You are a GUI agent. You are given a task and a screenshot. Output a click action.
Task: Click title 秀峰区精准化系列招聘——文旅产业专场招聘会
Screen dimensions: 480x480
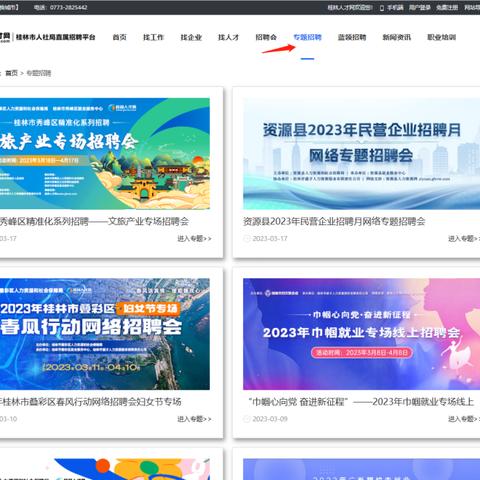tap(94, 221)
